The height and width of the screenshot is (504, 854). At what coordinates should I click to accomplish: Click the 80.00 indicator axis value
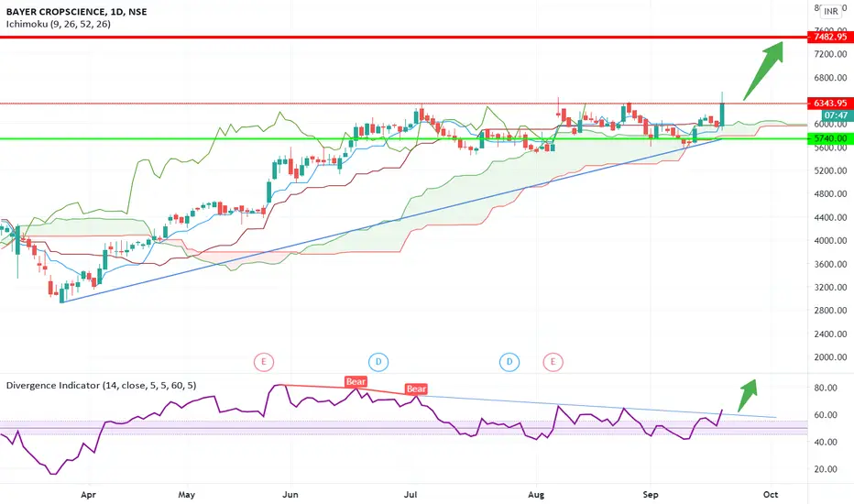tap(826, 388)
